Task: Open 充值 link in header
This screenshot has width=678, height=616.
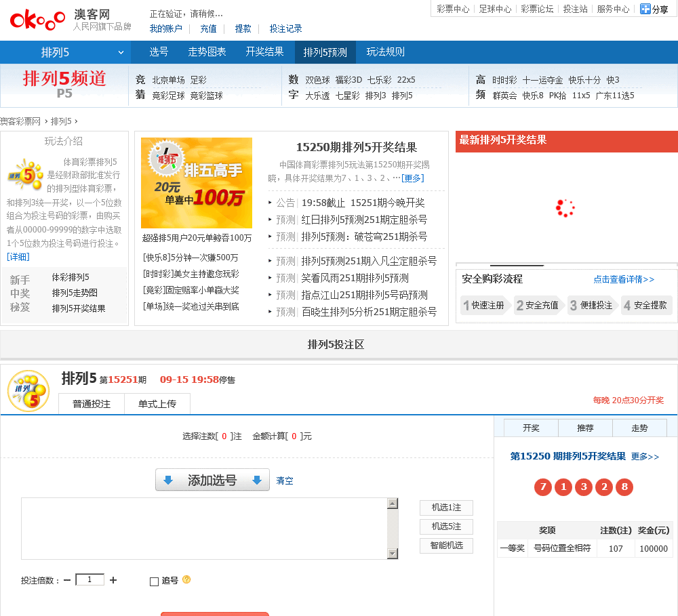Action: pos(208,29)
